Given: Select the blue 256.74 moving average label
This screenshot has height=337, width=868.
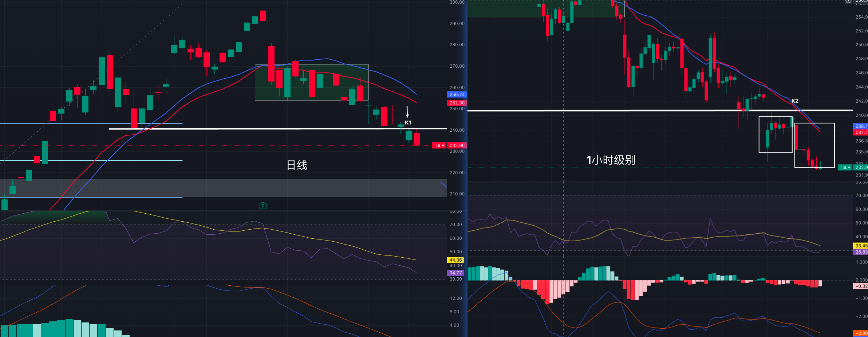Looking at the screenshot, I should pyautogui.click(x=457, y=95).
